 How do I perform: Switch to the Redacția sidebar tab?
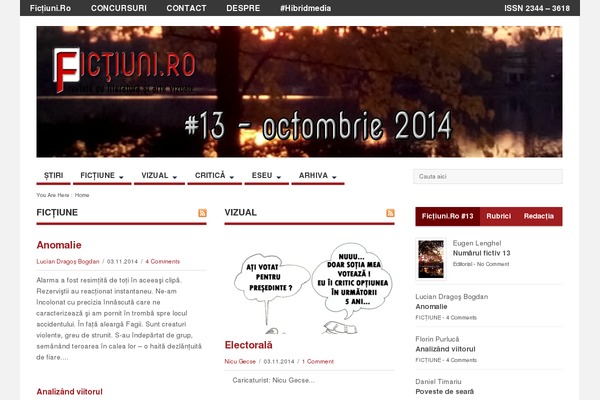click(x=539, y=216)
